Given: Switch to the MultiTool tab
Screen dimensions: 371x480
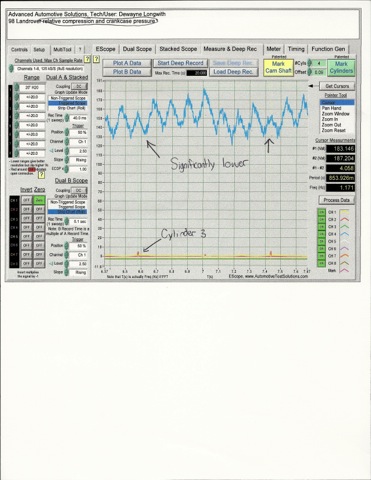Looking at the screenshot, I should [x=62, y=49].
